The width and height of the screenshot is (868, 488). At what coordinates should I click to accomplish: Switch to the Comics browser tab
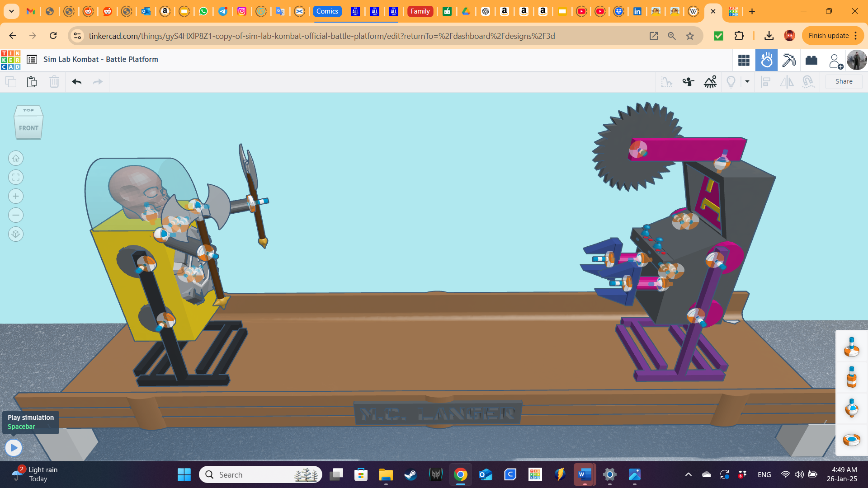coord(327,11)
